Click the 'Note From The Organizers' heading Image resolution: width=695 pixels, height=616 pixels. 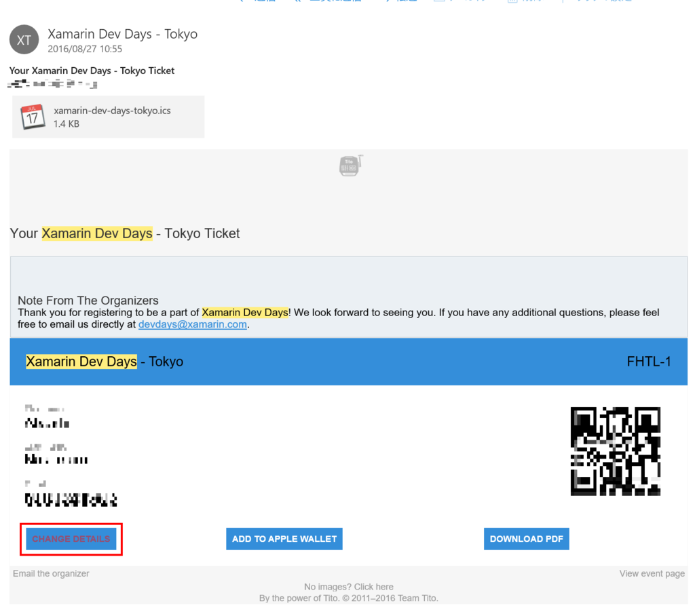point(88,301)
